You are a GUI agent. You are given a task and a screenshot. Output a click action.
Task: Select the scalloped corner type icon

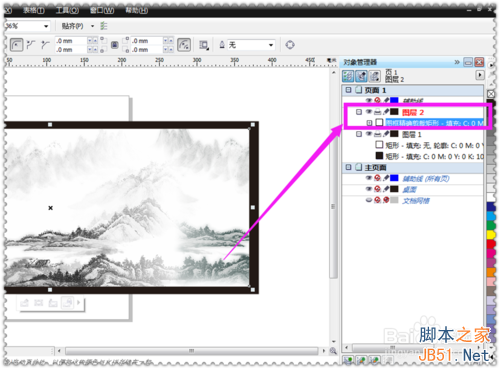31,45
